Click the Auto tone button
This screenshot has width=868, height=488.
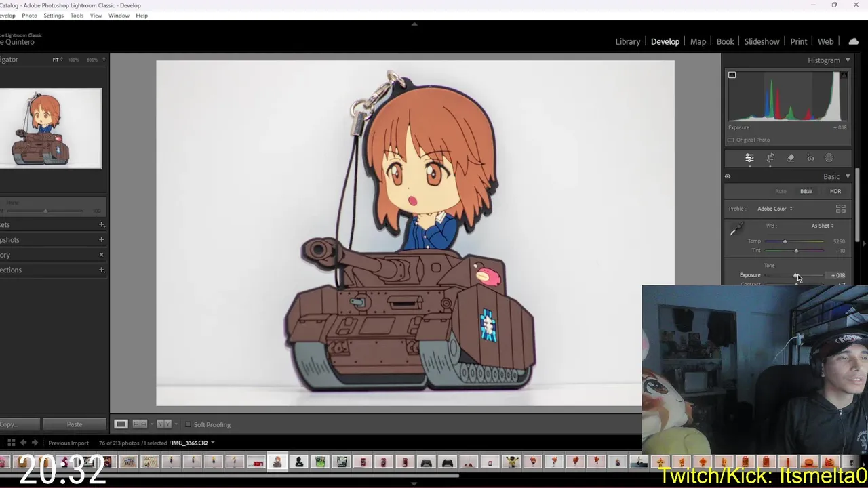(781, 191)
